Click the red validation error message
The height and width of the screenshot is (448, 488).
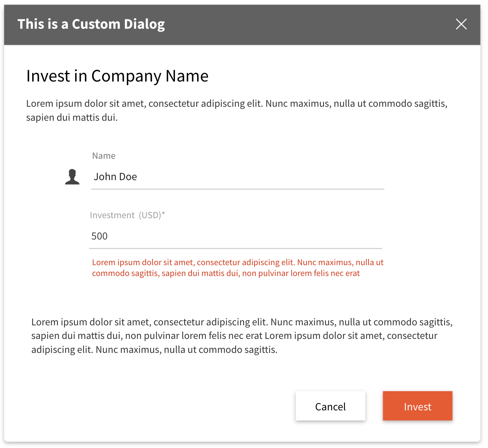237,268
